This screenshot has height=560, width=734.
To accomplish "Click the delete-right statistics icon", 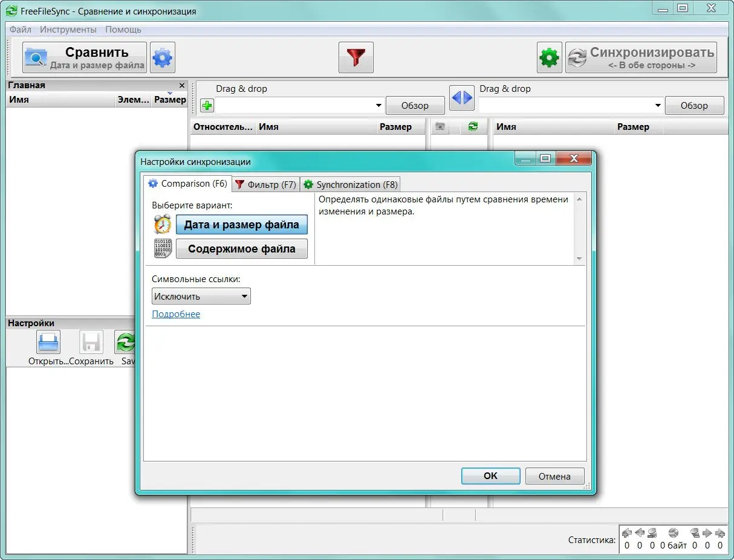I will point(695,533).
